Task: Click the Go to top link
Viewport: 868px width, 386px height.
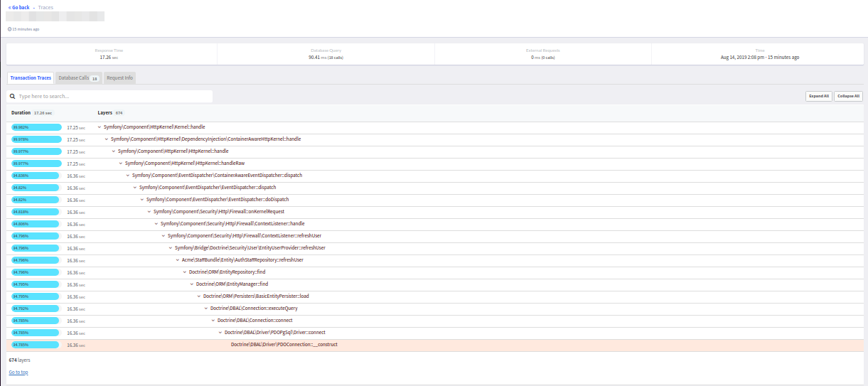Action: (18, 372)
